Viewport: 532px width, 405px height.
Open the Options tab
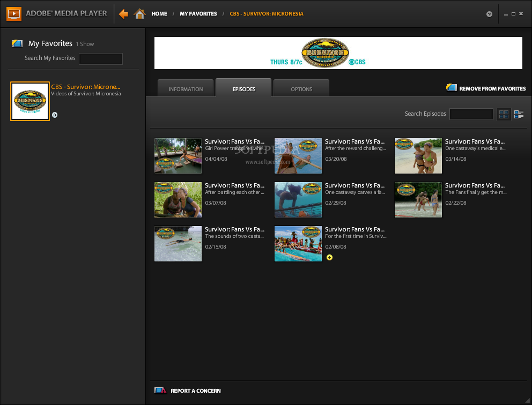[301, 89]
